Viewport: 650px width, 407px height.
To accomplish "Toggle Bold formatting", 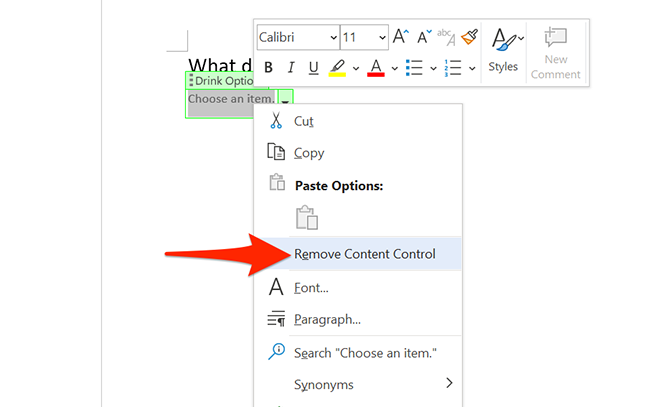I will click(x=268, y=68).
